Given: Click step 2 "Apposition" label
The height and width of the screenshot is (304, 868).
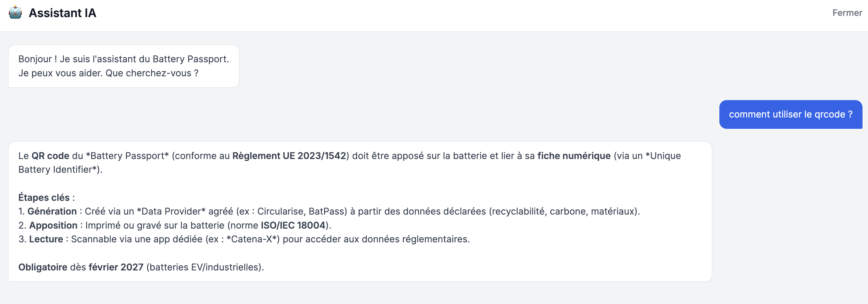Looking at the screenshot, I should [x=53, y=225].
